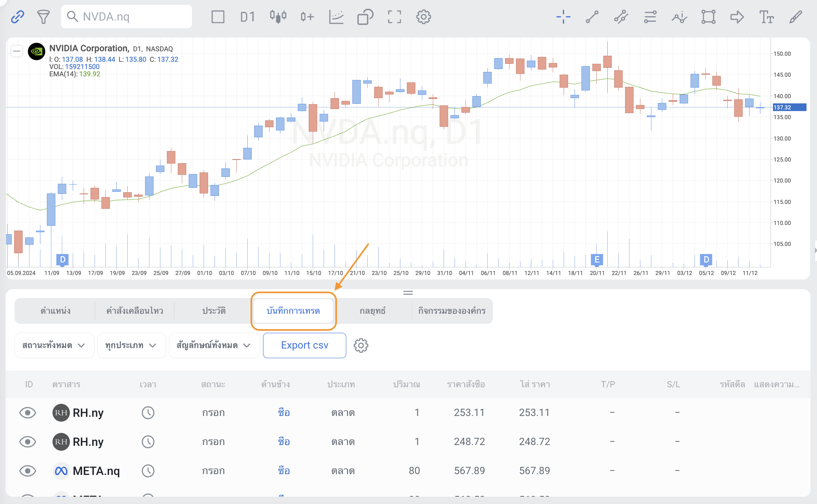
Task: Select the trend line drawing tool
Action: pyautogui.click(x=592, y=17)
